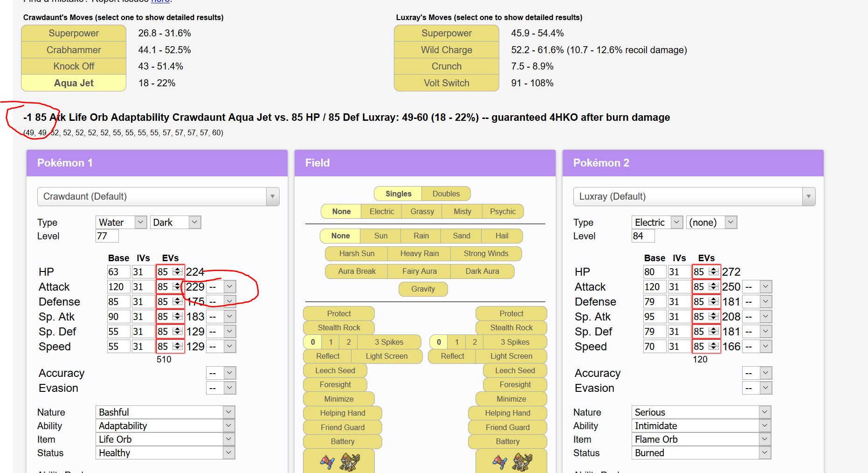This screenshot has width=868, height=473.
Task: Open Crawdaunt's Dark type dropdown
Action: [176, 223]
